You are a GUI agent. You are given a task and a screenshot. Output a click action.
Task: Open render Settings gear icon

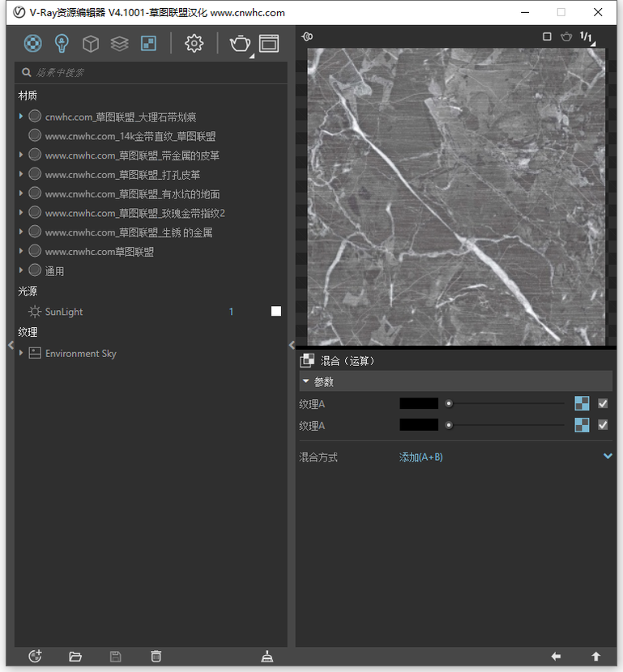(194, 43)
